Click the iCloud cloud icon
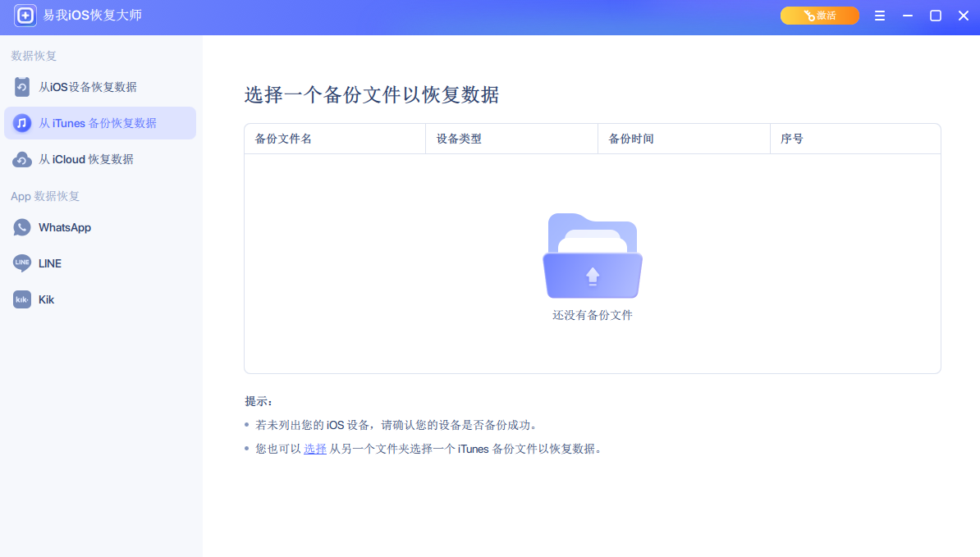This screenshot has width=980, height=557. pyautogui.click(x=22, y=159)
